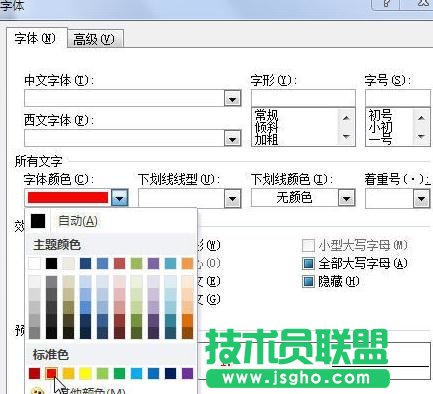
Task: Pick the purple accent theme color swatch
Action: pyautogui.click(x=153, y=263)
